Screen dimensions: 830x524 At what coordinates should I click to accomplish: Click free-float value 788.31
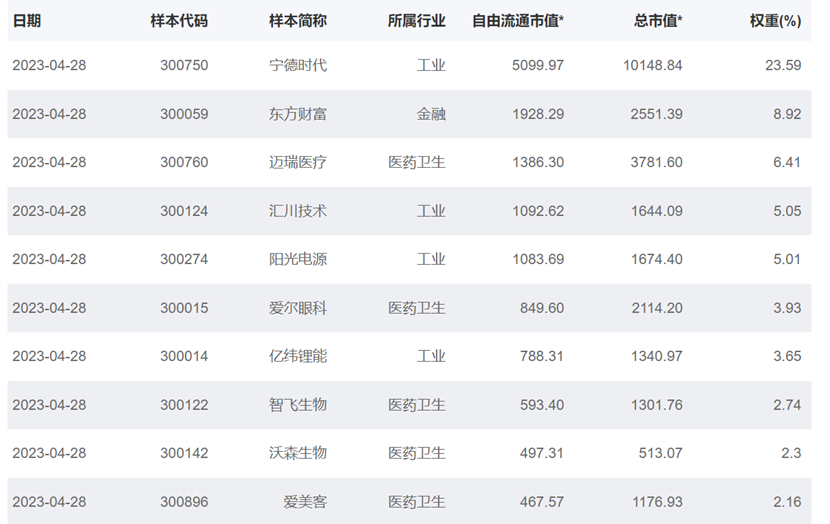(542, 356)
